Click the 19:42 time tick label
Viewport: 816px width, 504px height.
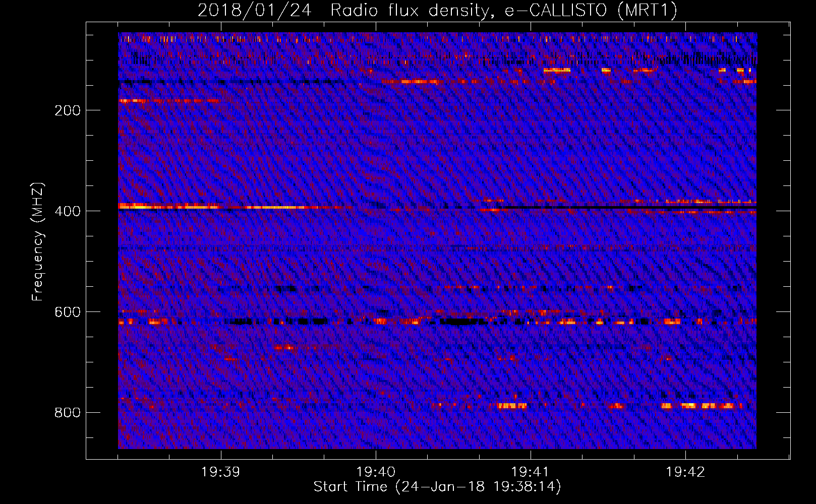click(685, 472)
